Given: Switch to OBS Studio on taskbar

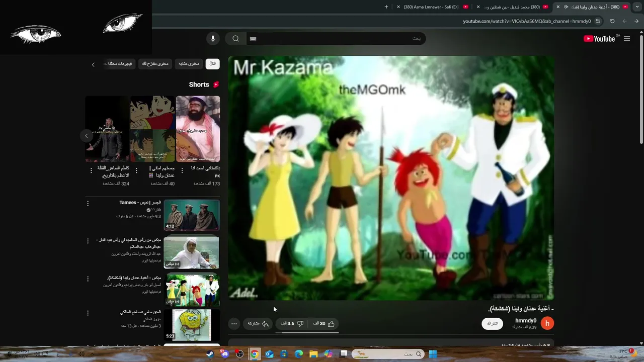Looking at the screenshot, I should coord(239,354).
